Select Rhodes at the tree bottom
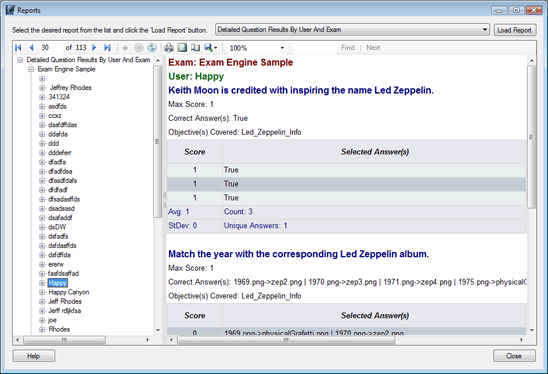Image resolution: width=548 pixels, height=374 pixels. pos(59,329)
